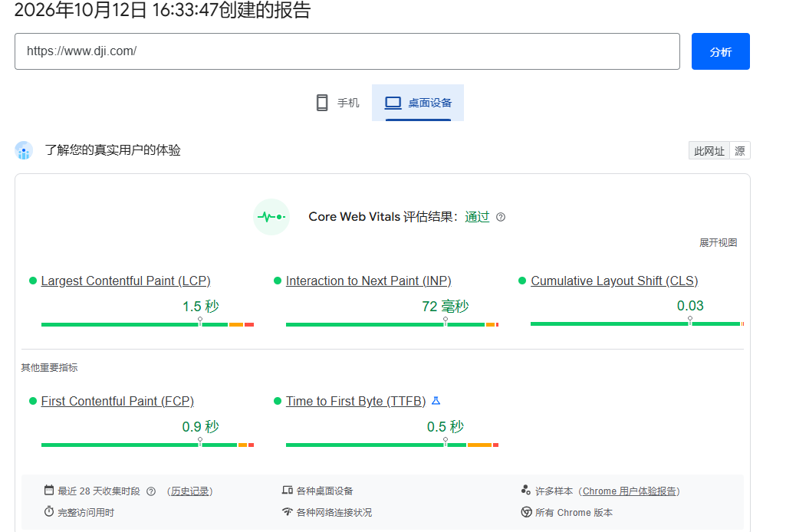This screenshot has height=532, width=786.
Task: Click the real-user experience chart icon
Action: tap(24, 150)
